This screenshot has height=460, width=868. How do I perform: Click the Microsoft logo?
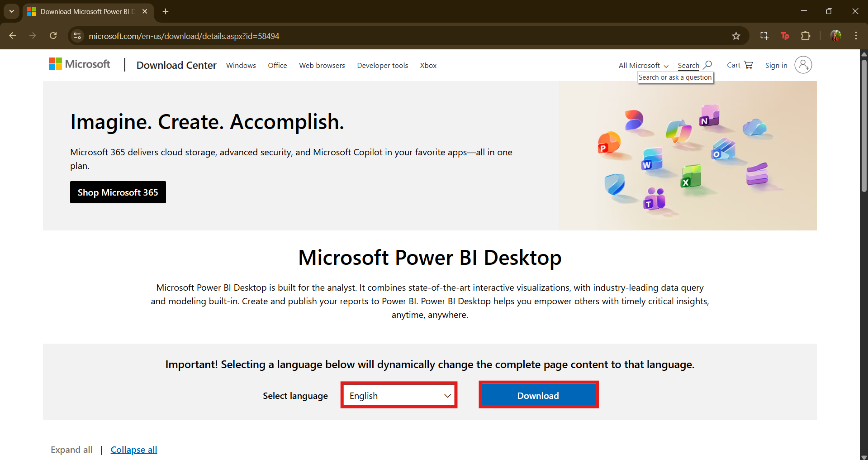coord(79,64)
